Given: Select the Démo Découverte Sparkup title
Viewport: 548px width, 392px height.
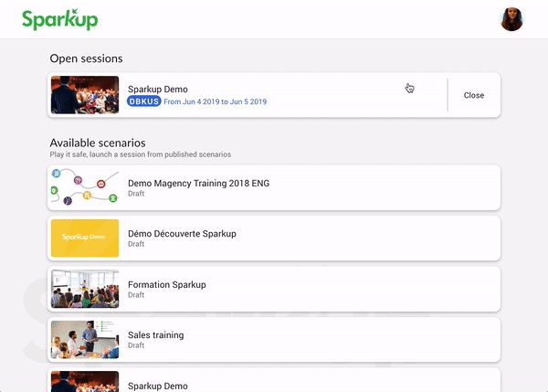Looking at the screenshot, I should pos(182,234).
